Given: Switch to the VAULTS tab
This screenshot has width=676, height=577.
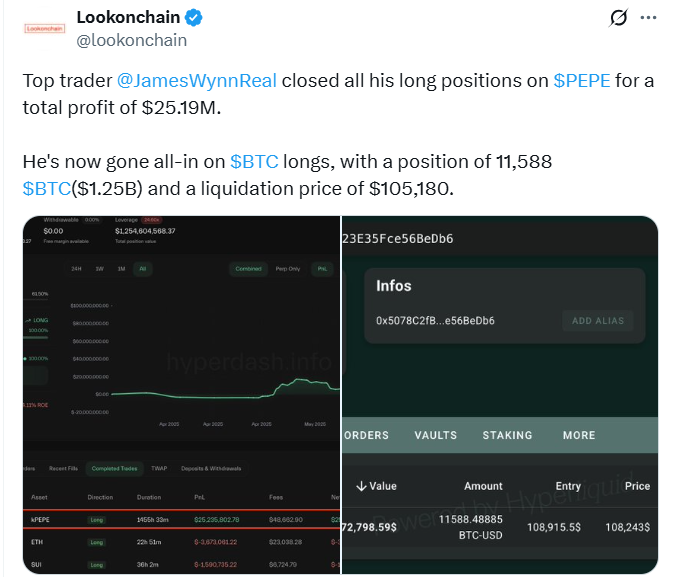Looking at the screenshot, I should point(436,435).
